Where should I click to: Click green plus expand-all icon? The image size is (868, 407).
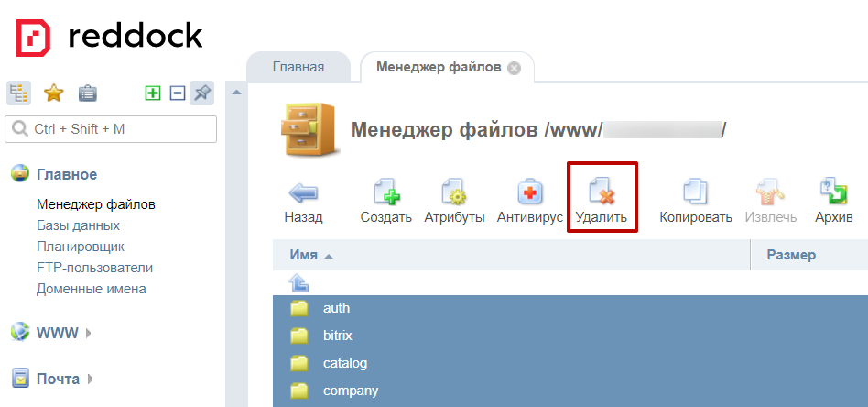pyautogui.click(x=153, y=93)
